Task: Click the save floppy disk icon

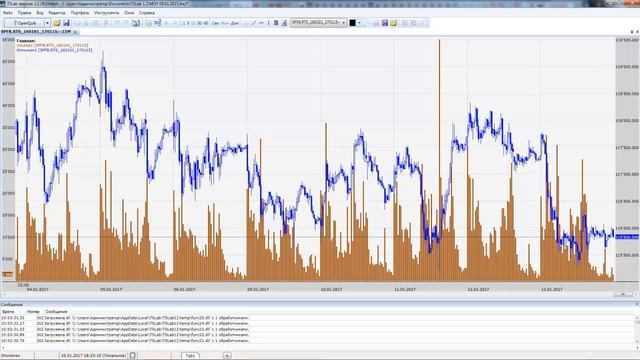Action: click(x=66, y=23)
